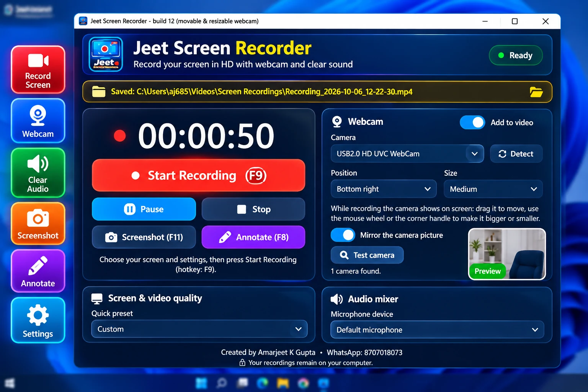Take a Screenshot (F11)
Screen dimensions: 588x392
tap(144, 237)
